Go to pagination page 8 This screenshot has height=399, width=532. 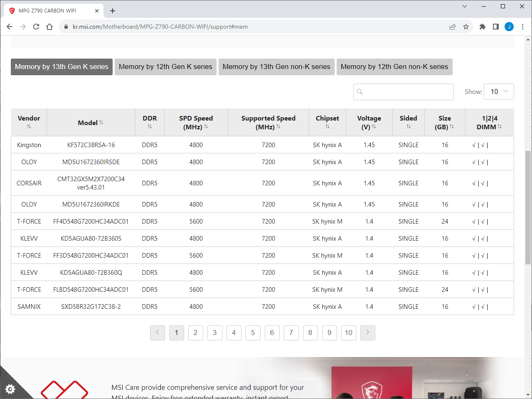point(310,332)
